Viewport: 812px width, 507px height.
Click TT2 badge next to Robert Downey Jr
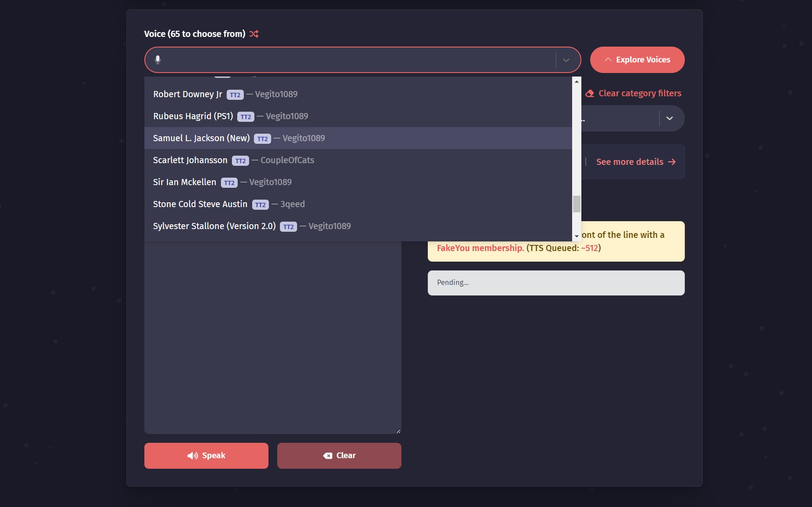pos(235,95)
